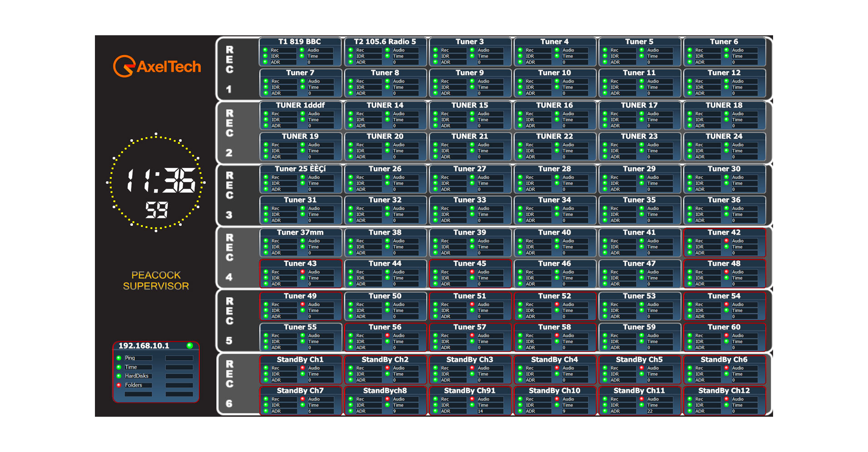Click the red Audio LED on StandBy Ch1
Viewport: 868px width, 452px height.
pos(303,368)
